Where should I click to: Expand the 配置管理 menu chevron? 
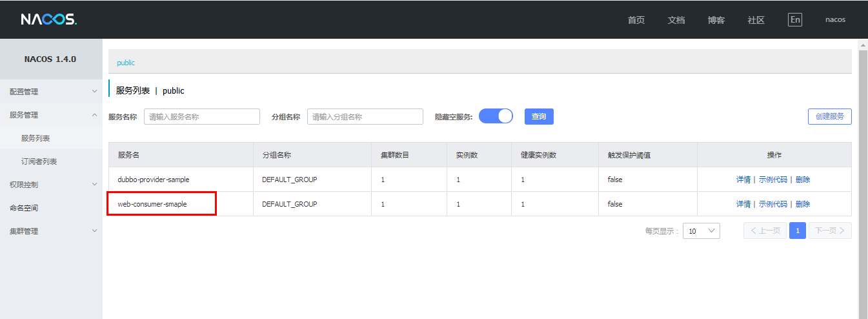94,92
